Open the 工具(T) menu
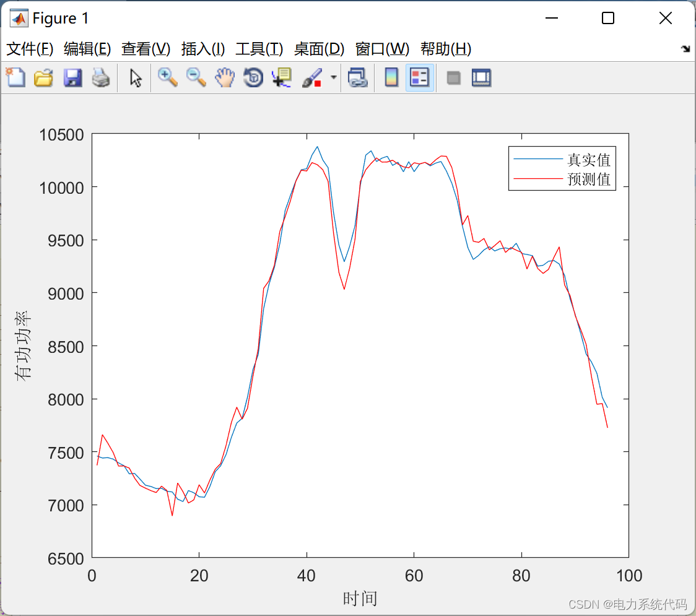 (x=259, y=49)
